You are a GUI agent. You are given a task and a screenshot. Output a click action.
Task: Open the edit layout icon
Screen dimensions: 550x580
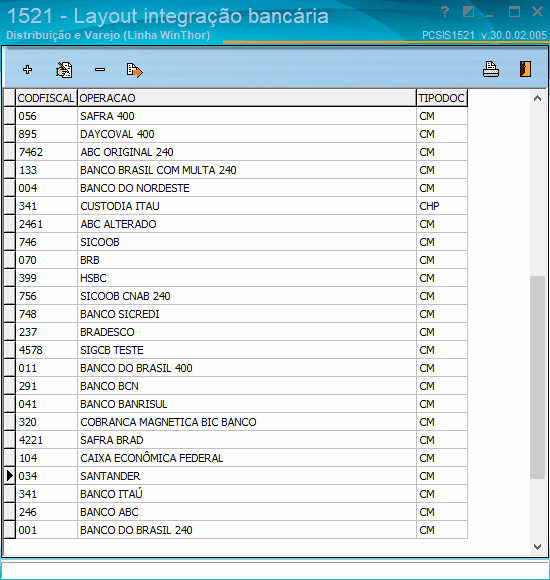coord(64,70)
